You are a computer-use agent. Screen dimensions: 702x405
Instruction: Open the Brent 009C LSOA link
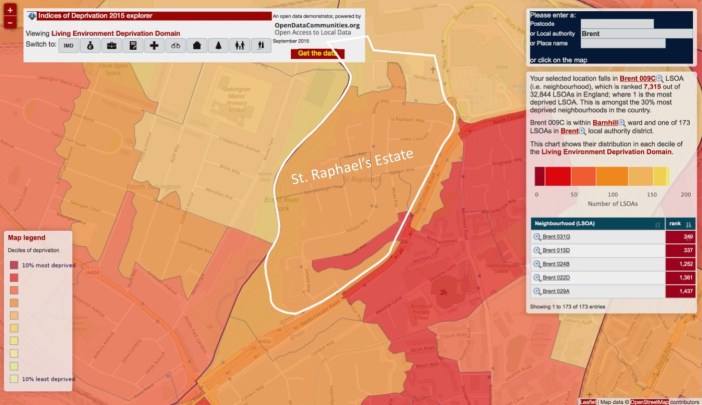pyautogui.click(x=636, y=78)
